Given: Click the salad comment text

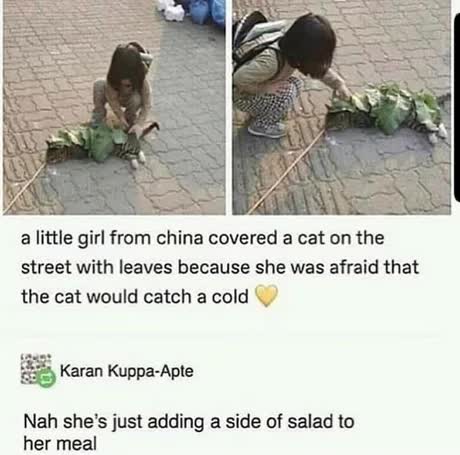Looking at the screenshot, I should point(188,432).
